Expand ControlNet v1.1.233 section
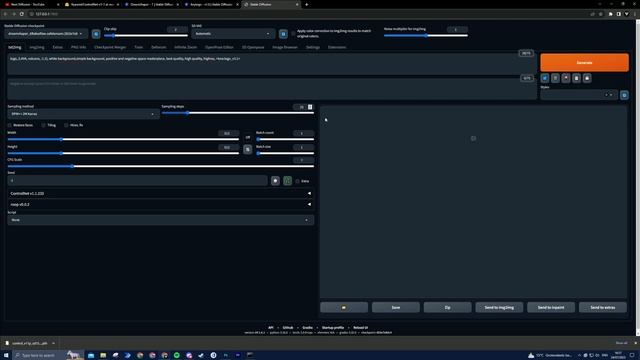640x360 pixels. [x=160, y=193]
